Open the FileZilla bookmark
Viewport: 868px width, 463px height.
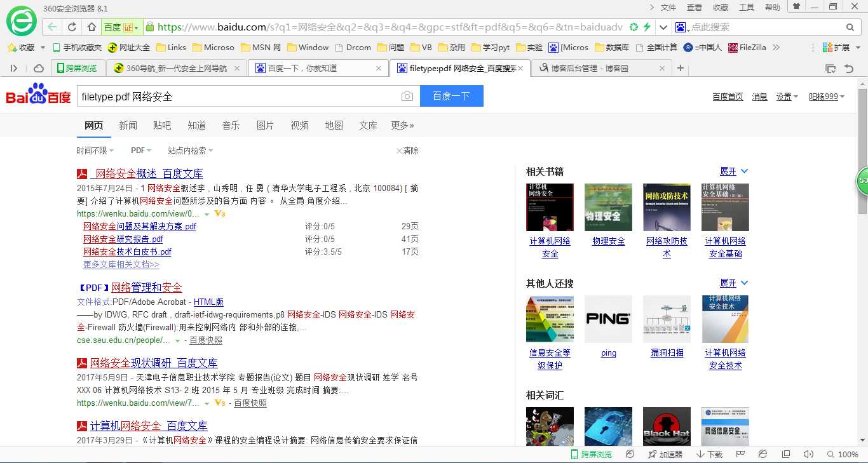point(747,48)
